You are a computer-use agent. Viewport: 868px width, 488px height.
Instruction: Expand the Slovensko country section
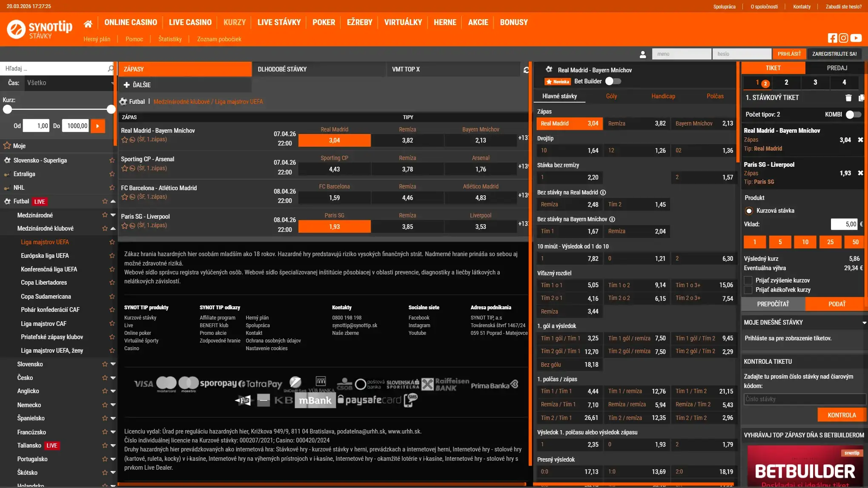tap(113, 364)
